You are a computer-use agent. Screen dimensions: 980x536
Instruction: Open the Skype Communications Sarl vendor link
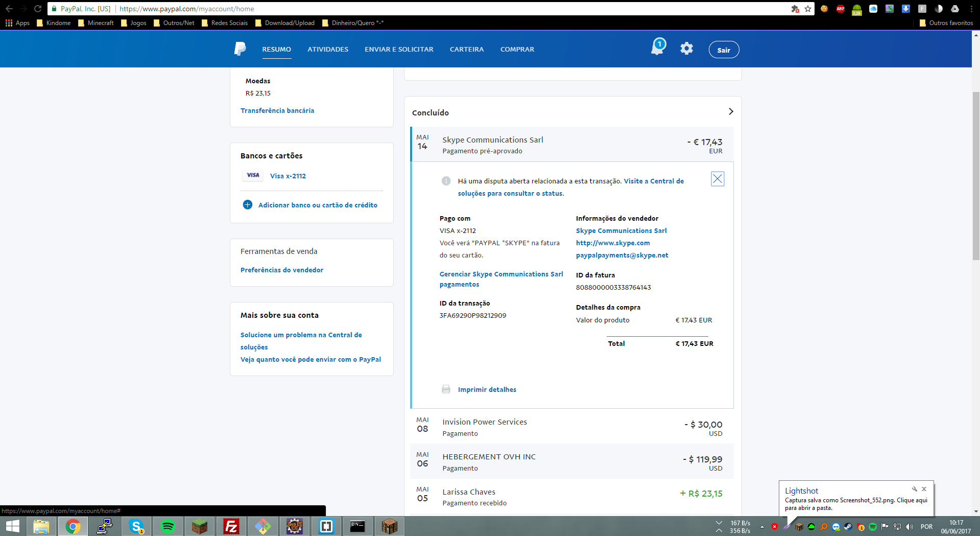click(x=622, y=230)
